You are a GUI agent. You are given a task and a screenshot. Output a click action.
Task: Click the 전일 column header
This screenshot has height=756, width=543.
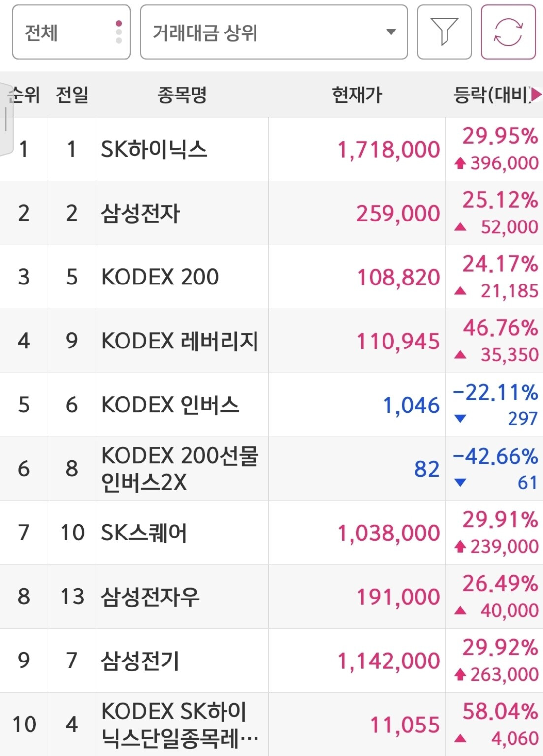[x=72, y=94]
